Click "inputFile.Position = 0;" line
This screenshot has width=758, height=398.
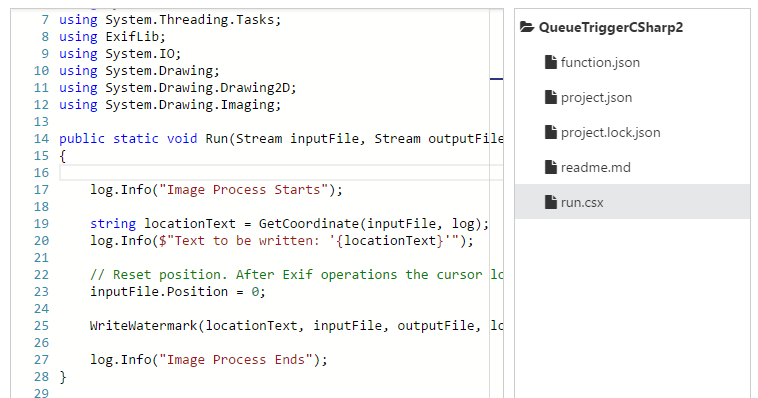pyautogui.click(x=178, y=292)
